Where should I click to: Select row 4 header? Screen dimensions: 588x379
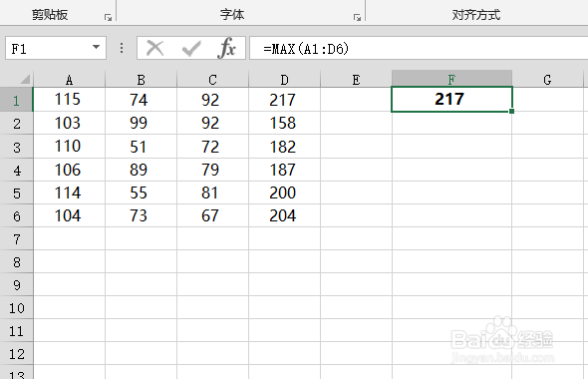click(17, 170)
